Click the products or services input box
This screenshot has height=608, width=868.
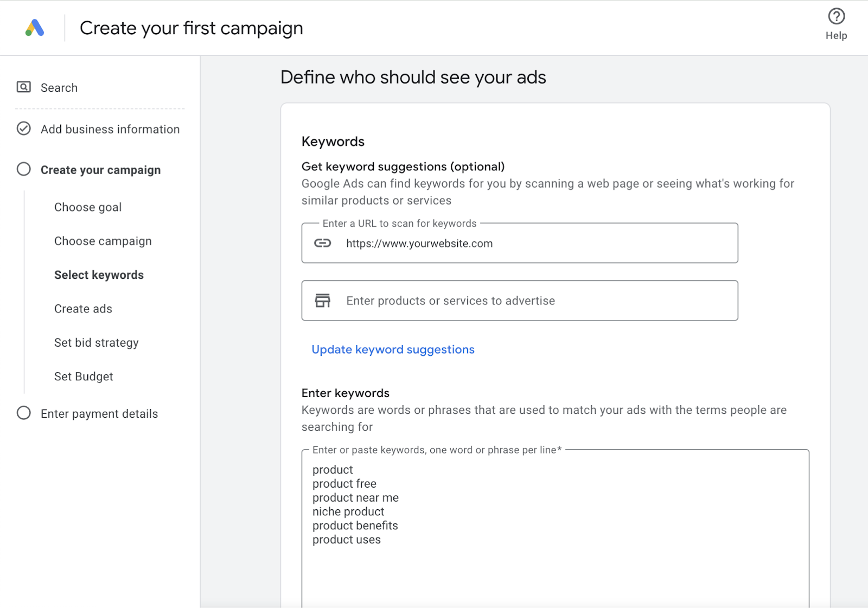519,300
